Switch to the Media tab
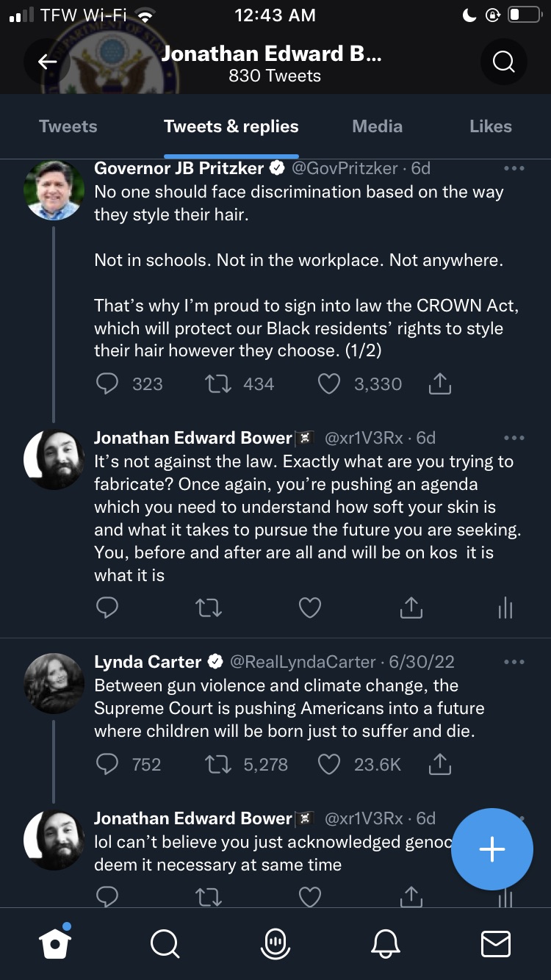 tap(377, 126)
